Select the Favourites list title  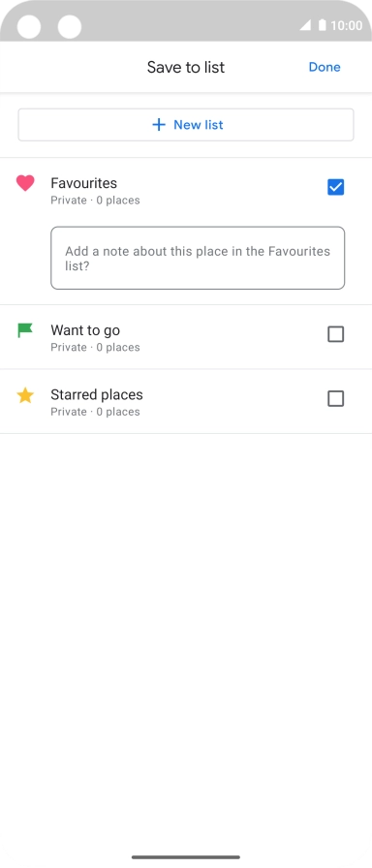(83, 183)
